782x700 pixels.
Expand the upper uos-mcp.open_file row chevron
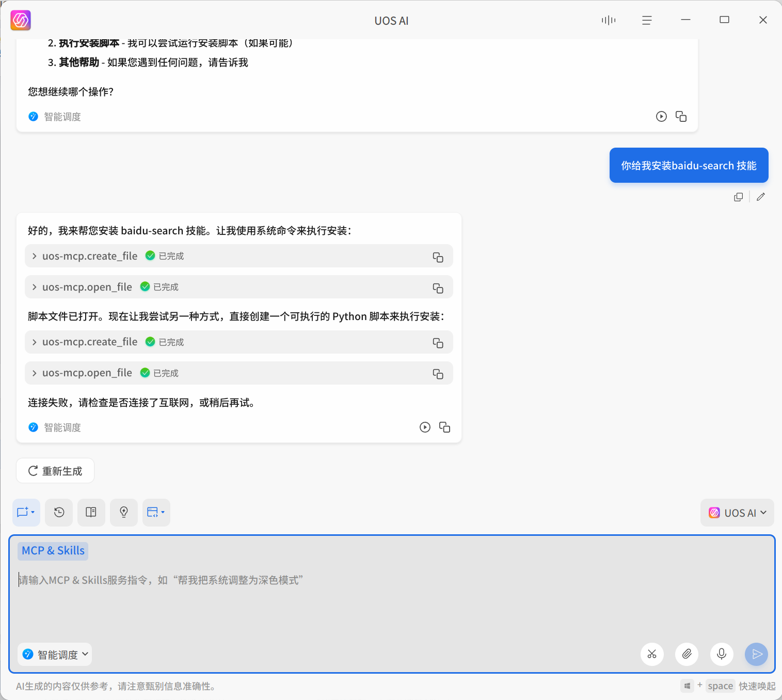(x=34, y=287)
